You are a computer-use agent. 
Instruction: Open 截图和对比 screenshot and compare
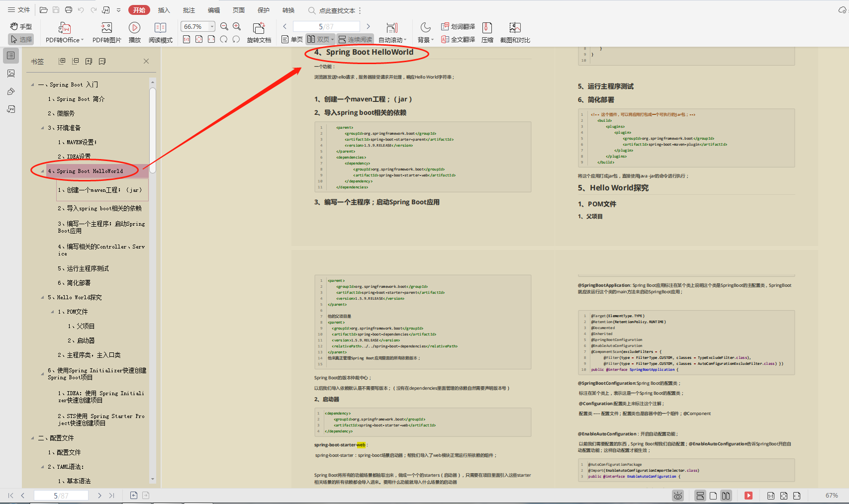[515, 33]
